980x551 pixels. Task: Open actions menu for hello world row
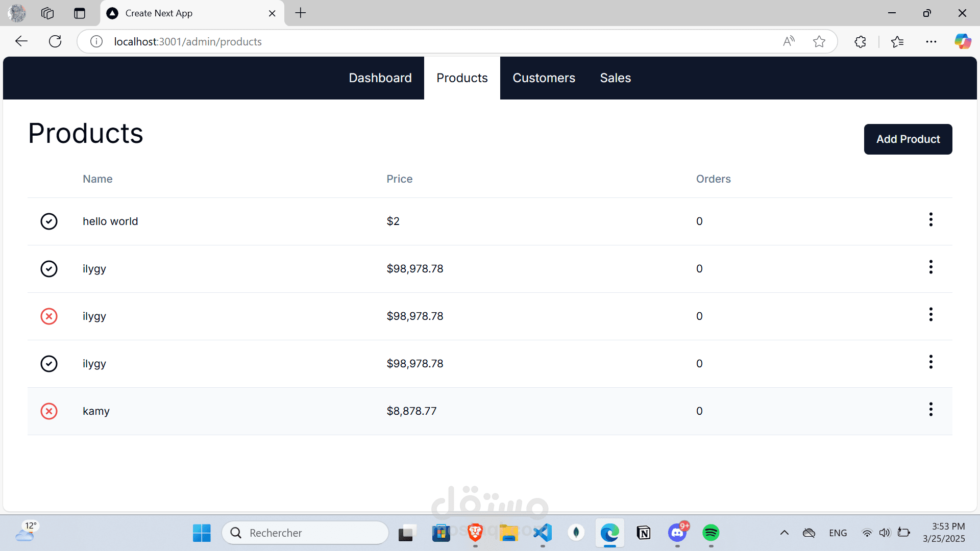click(930, 220)
